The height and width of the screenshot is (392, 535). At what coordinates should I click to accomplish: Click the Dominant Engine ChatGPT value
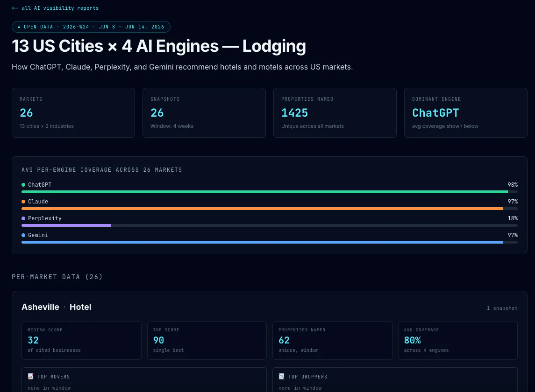pyautogui.click(x=435, y=113)
